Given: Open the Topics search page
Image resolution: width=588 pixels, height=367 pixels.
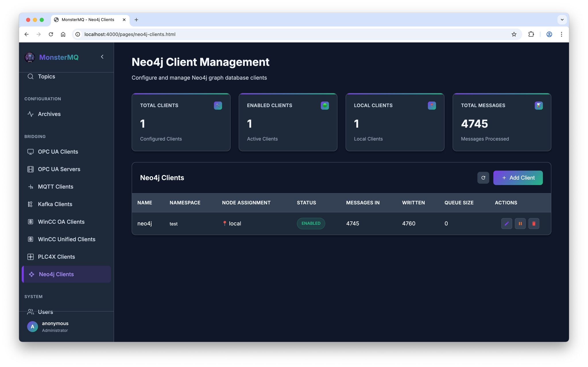Looking at the screenshot, I should pyautogui.click(x=46, y=76).
